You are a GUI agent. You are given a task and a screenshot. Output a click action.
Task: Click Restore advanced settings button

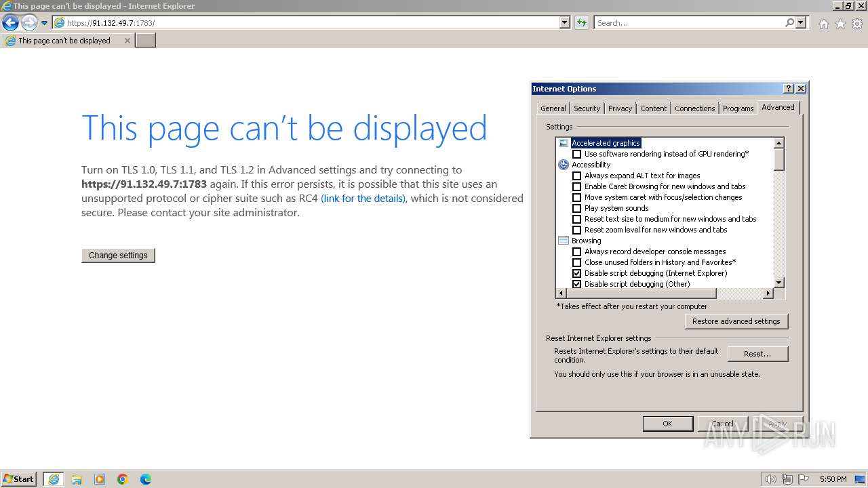coord(736,321)
